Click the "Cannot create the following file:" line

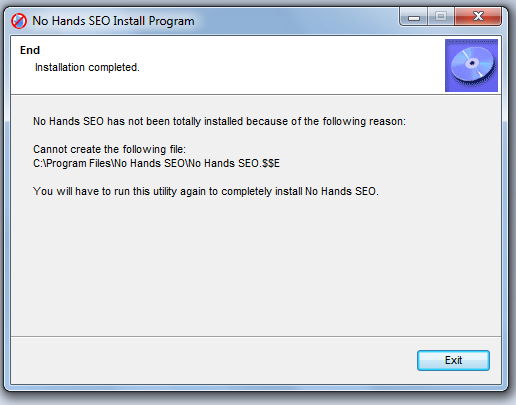pos(109,149)
